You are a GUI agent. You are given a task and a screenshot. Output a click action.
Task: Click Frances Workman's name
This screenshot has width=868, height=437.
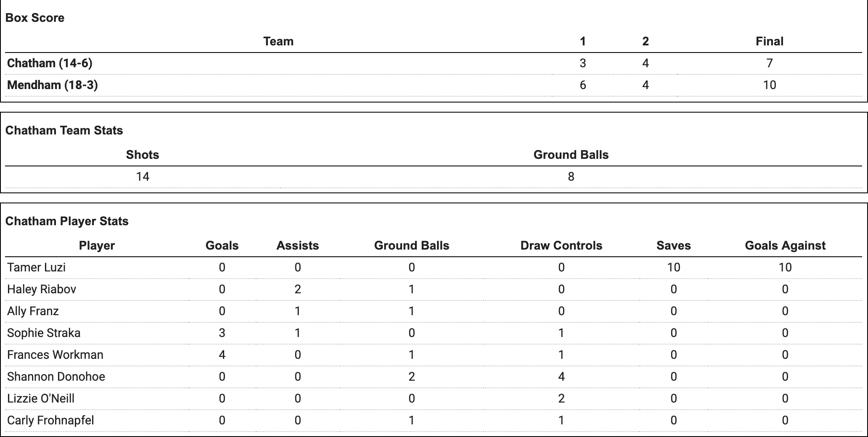55,355
